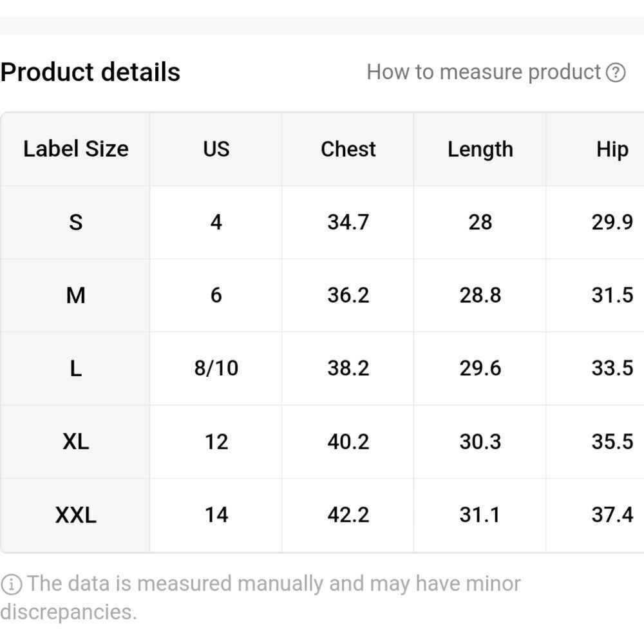The image size is (644, 644).
Task: Click the Chest column header
Action: [x=348, y=149]
